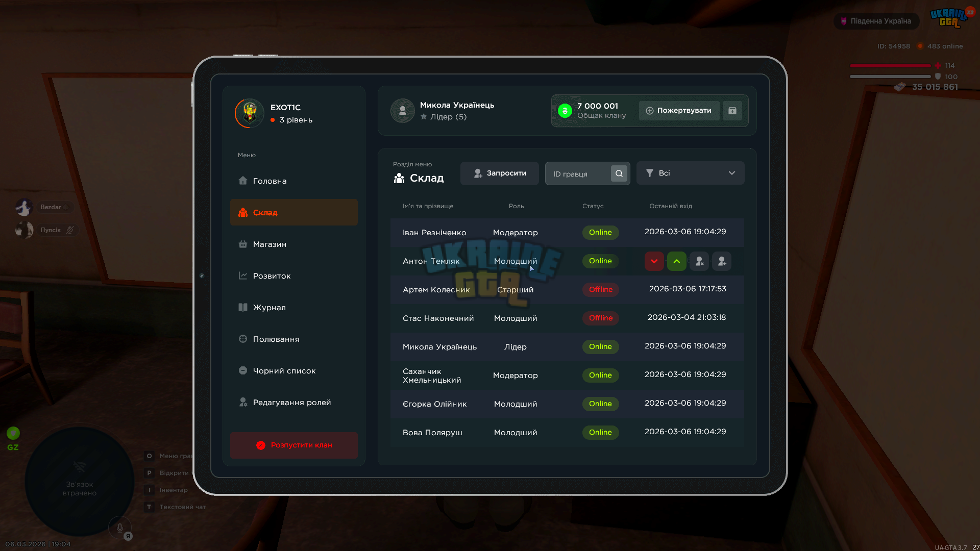980x551 pixels.
Task: Click the Пожертвувати button
Action: (x=679, y=110)
